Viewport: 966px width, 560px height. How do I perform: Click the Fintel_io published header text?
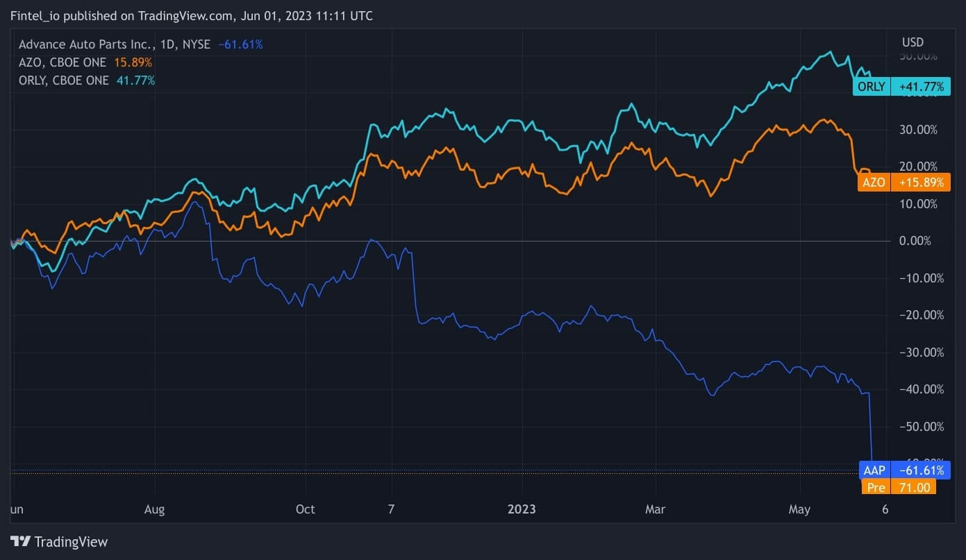coord(192,15)
